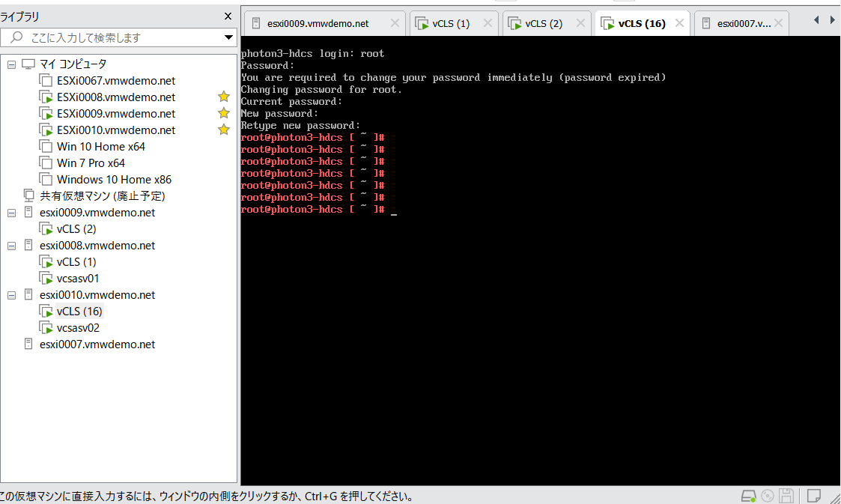Collapse esxi0008.vmwdemo.net server node
Screen dimensions: 841x504
11,246
